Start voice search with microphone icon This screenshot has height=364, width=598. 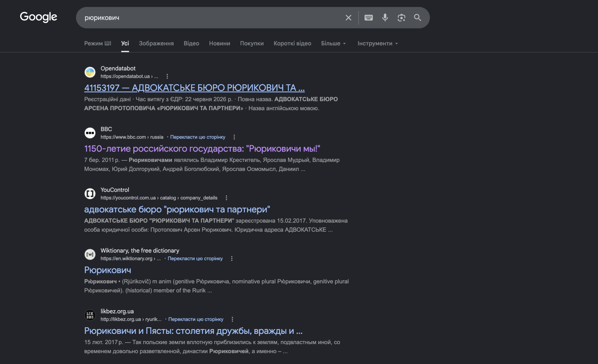[x=385, y=18]
